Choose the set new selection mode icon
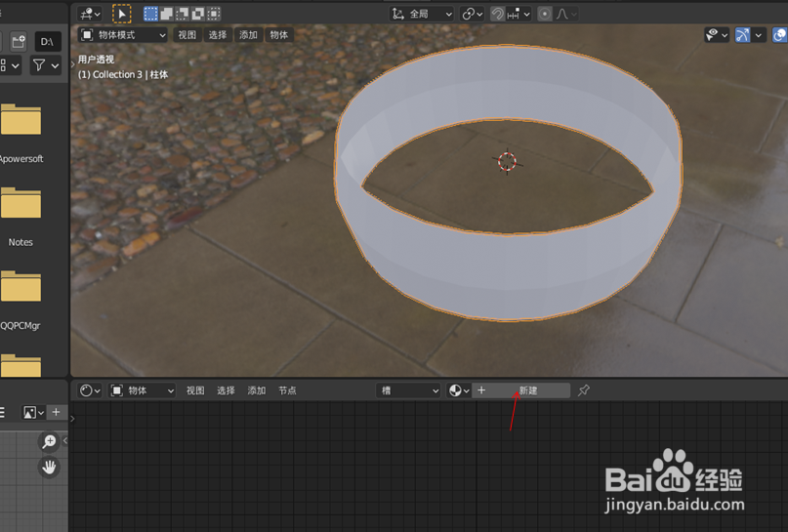788x532 pixels. (150, 14)
